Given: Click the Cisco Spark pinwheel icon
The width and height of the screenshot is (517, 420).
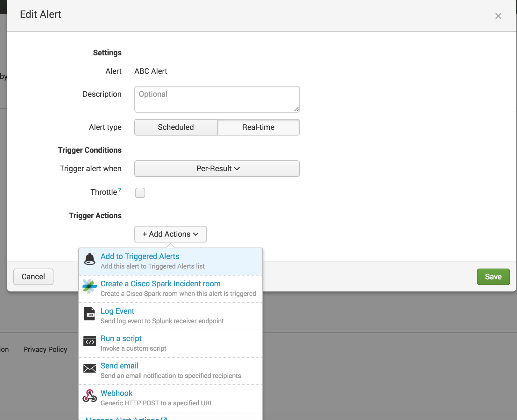Looking at the screenshot, I should coord(90,286).
